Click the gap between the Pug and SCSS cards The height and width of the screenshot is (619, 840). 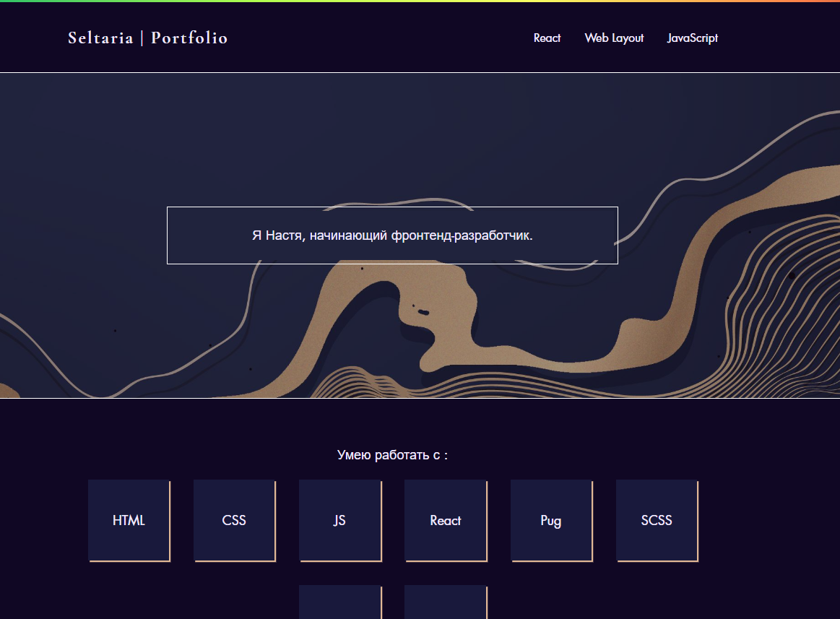point(605,519)
